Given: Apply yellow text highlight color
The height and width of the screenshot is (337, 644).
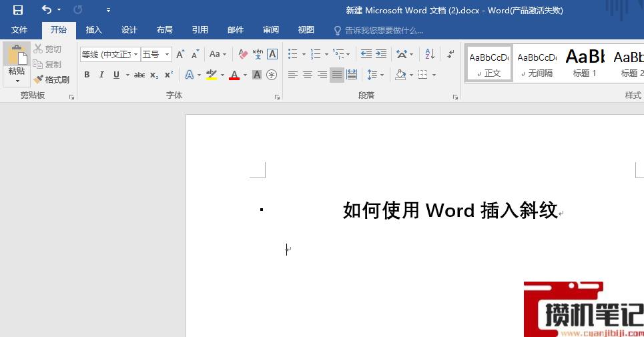Looking at the screenshot, I should pyautogui.click(x=212, y=75).
